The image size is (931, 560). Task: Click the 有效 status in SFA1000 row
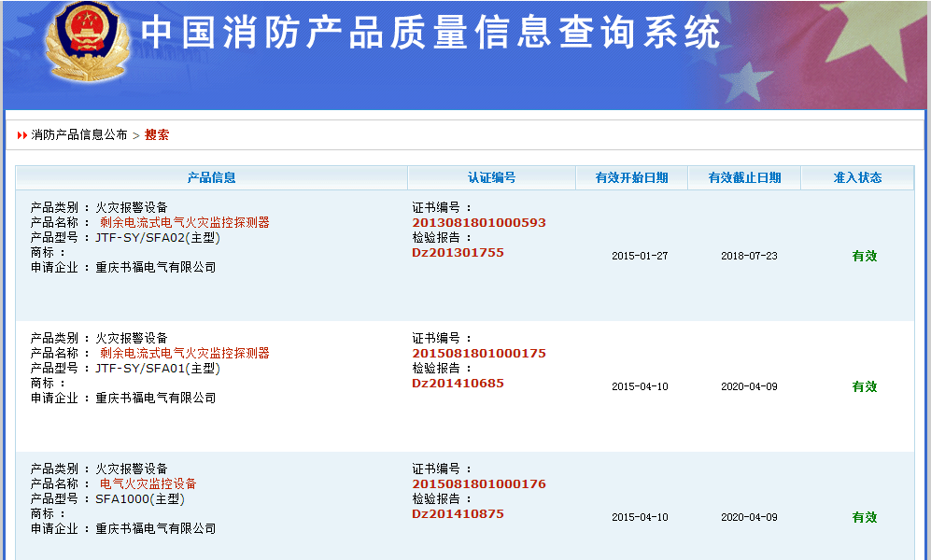tap(864, 517)
